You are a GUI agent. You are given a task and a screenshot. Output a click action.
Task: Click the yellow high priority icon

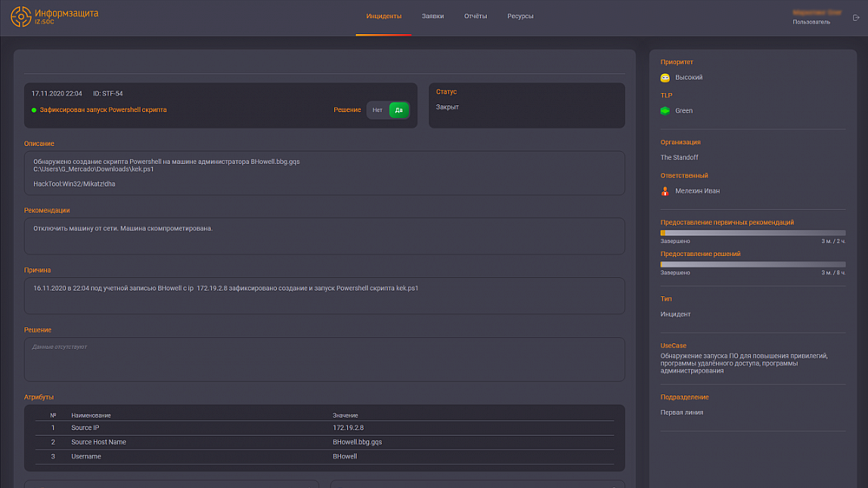(x=665, y=78)
